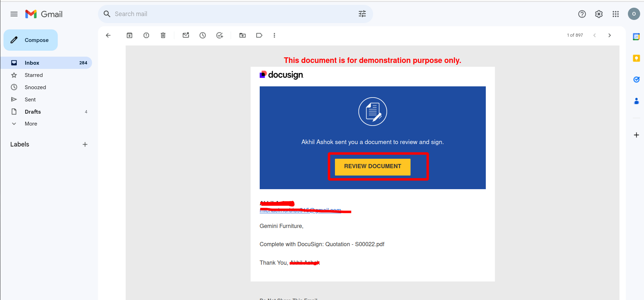
Task: Open the Snoozed folder
Action: click(46, 87)
